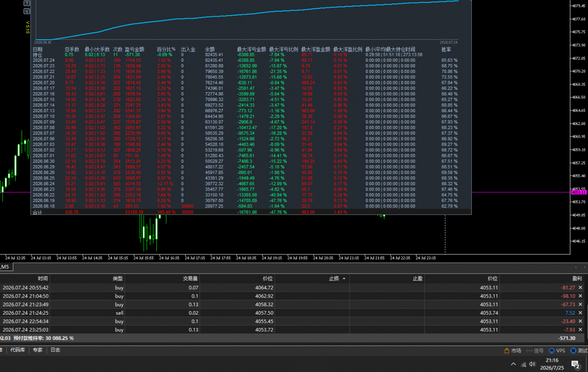Click the chart-line toggle icon below help
The height and width of the screenshot is (372, 588).
click(27, 12)
